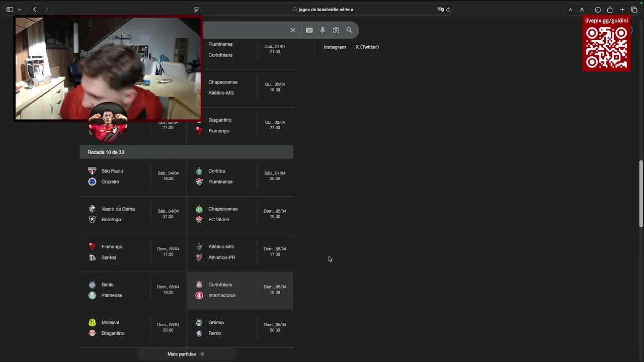This screenshot has height=362, width=644.
Task: Open the Coritiba vs Fluminense match
Action: pyautogui.click(x=240, y=176)
